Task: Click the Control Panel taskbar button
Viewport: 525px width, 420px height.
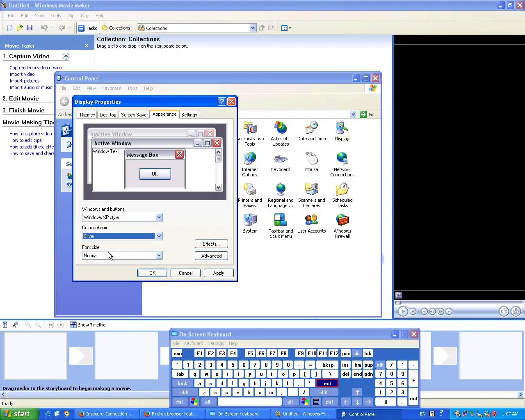Action: 370,414
